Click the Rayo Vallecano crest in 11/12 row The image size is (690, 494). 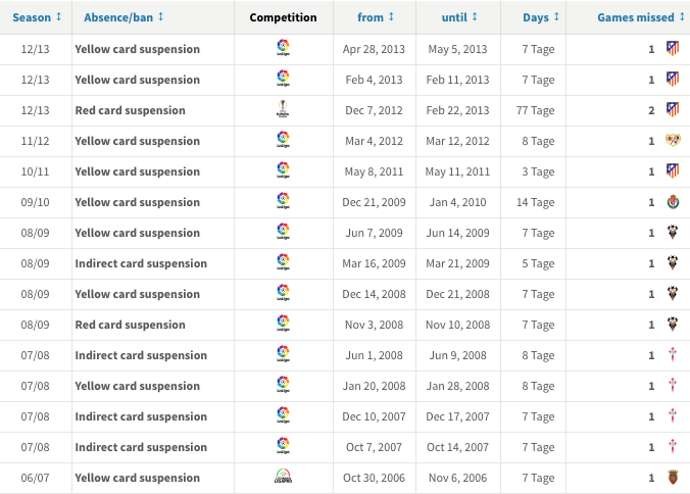pyautogui.click(x=672, y=141)
